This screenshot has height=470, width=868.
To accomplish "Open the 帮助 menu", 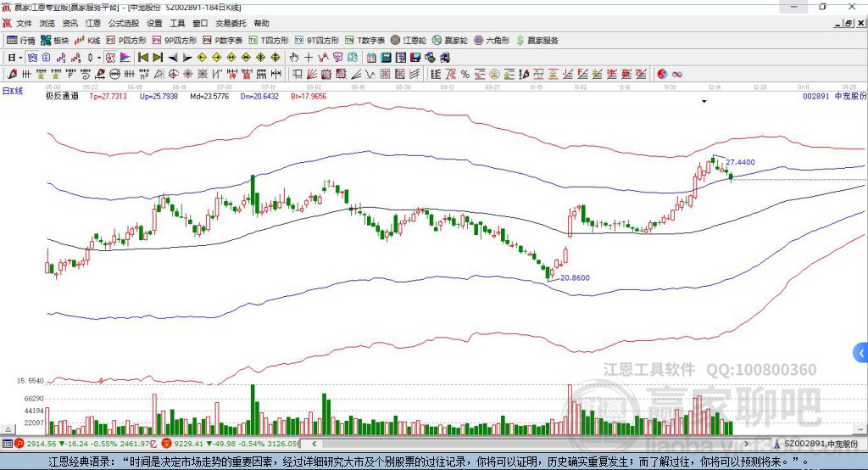I will coord(261,23).
